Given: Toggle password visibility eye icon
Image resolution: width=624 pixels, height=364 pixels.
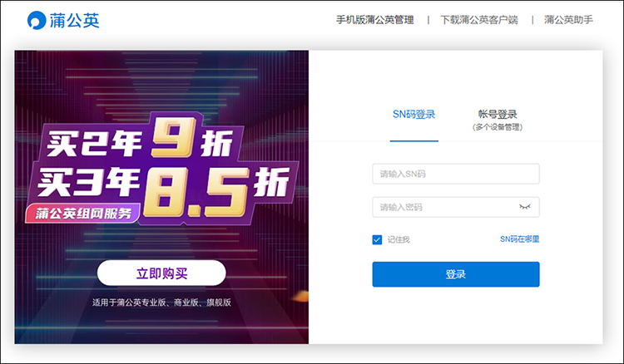Looking at the screenshot, I should (x=524, y=206).
